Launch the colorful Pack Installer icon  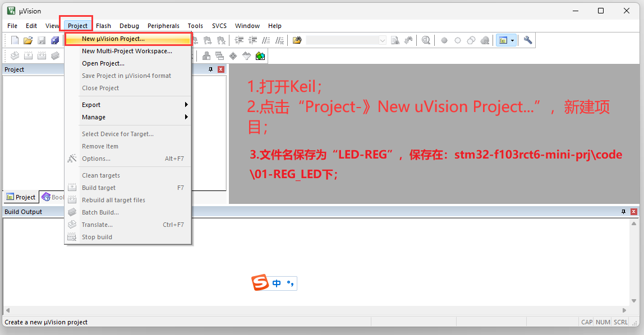(x=260, y=56)
